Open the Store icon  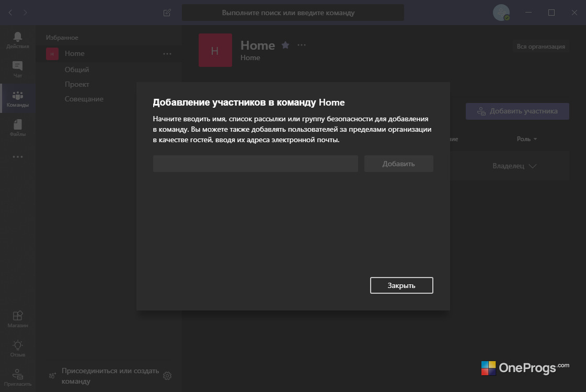coord(18,319)
